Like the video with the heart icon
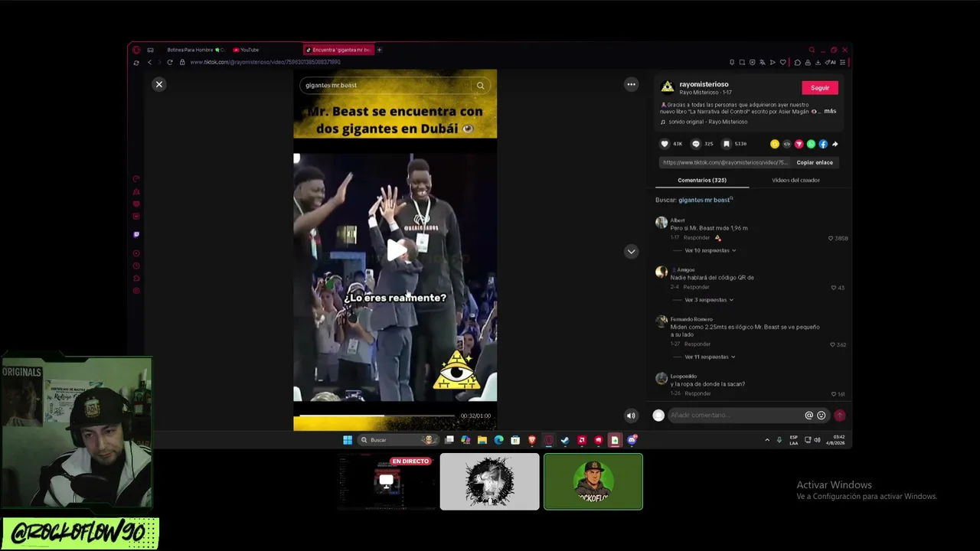980x551 pixels. tap(665, 144)
